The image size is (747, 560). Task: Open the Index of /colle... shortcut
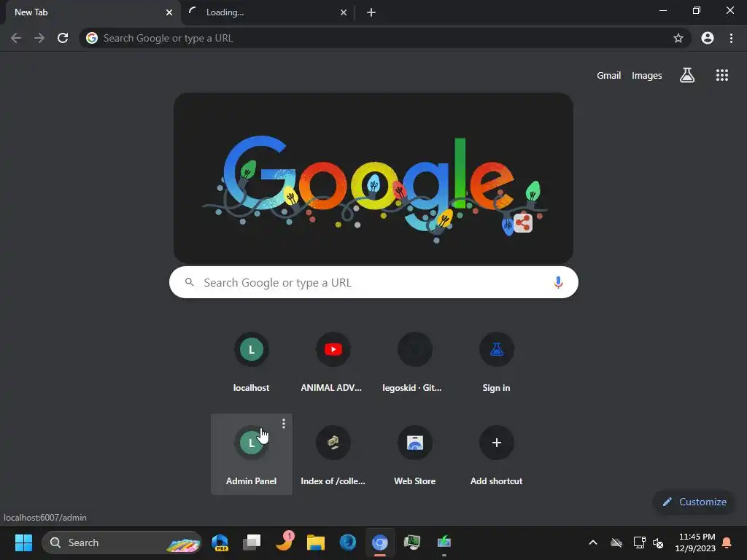[333, 455]
